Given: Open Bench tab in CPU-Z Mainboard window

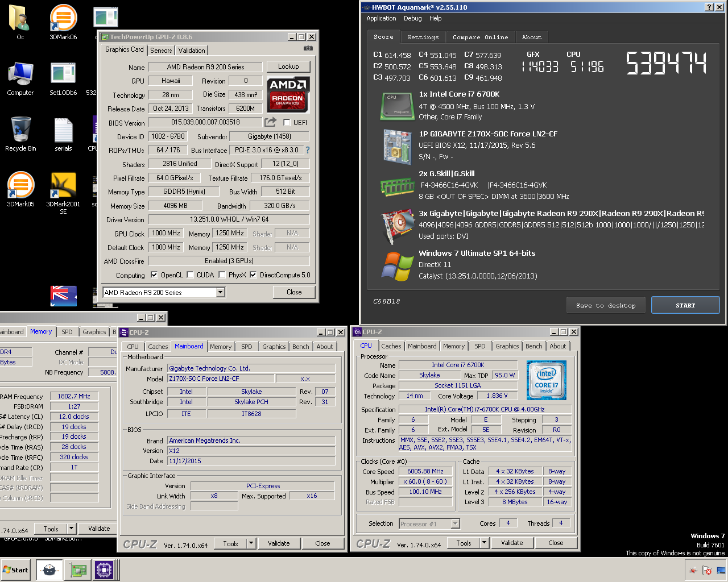Looking at the screenshot, I should [x=301, y=347].
